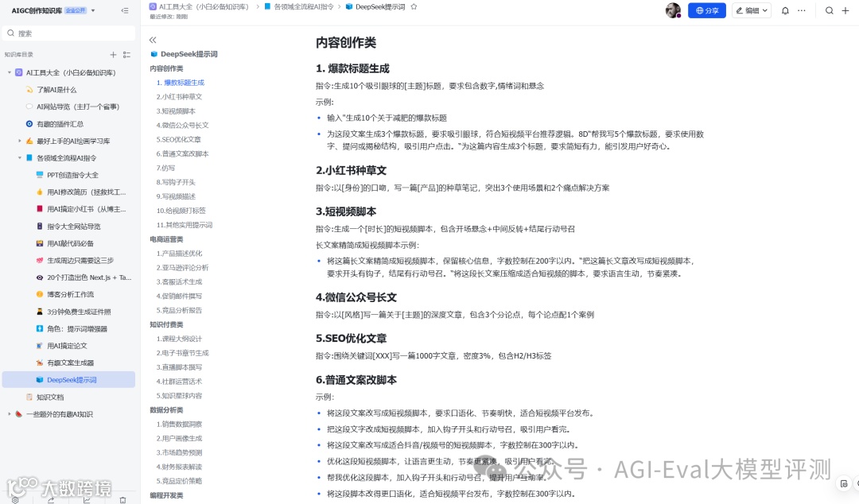Star the DeepSeek提示词 document

tap(414, 7)
